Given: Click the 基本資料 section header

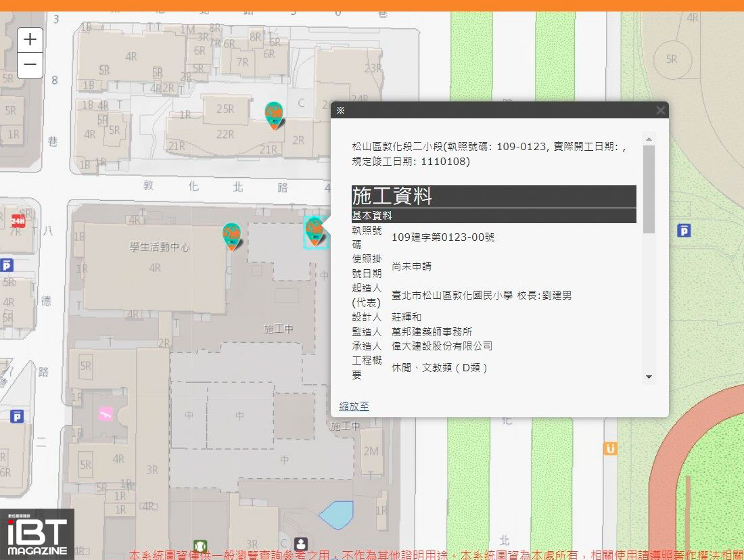Looking at the screenshot, I should (x=494, y=216).
